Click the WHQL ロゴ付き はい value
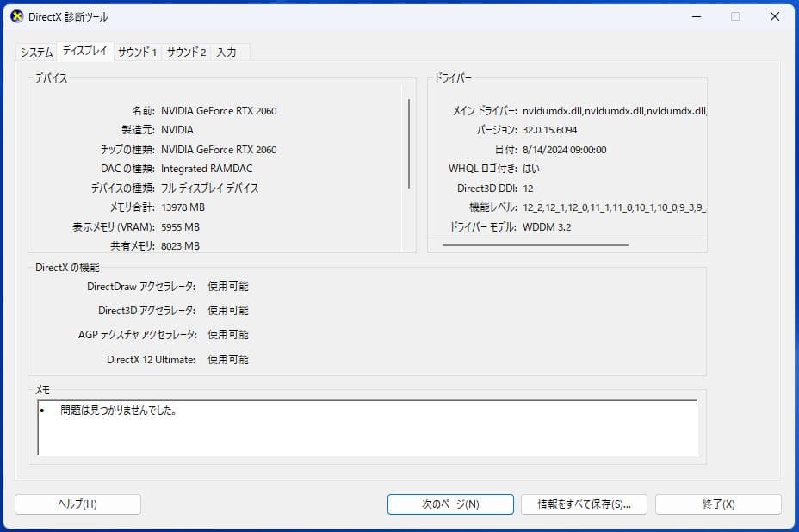Screen dimensions: 799x532 coord(531,169)
